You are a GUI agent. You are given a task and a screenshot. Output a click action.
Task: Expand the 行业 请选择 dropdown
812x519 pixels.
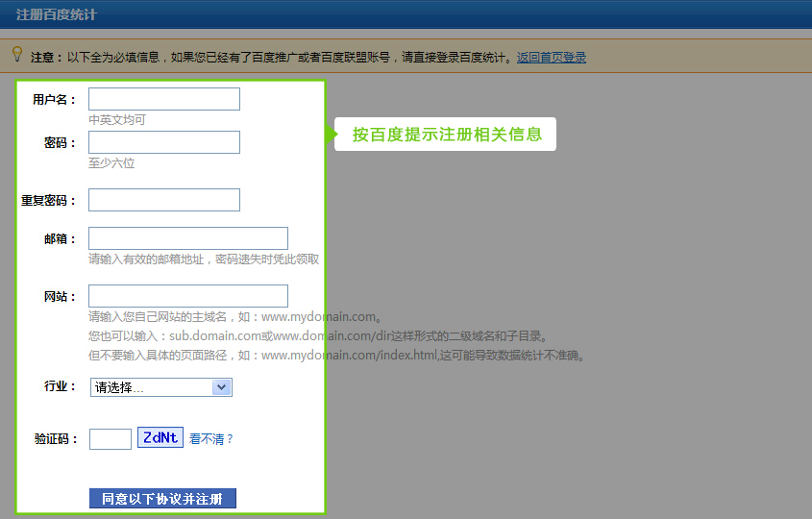click(161, 387)
